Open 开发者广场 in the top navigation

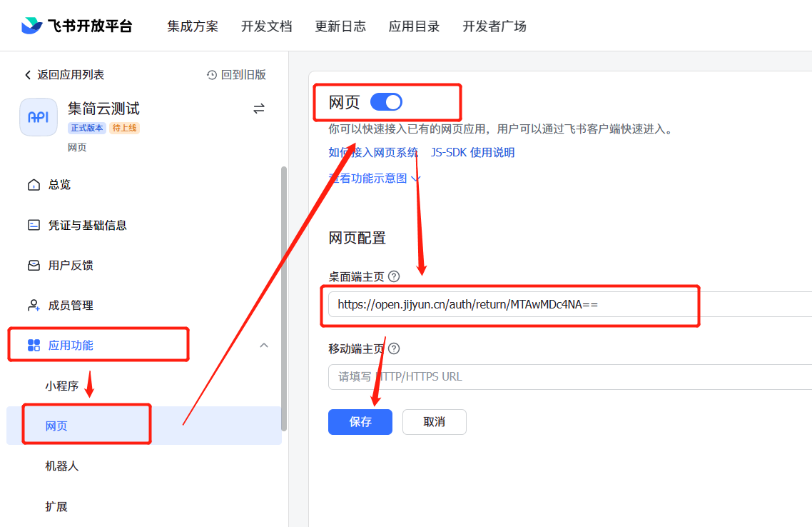coord(494,26)
